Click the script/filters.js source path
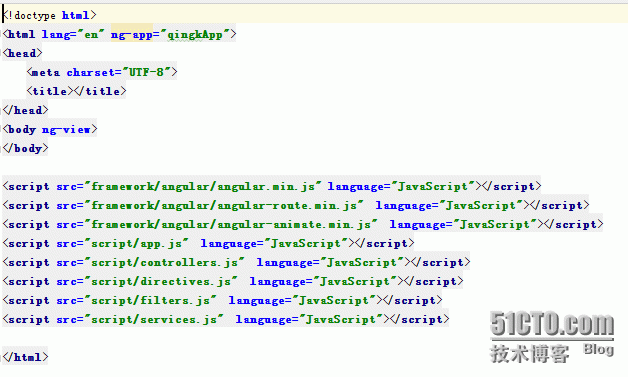 point(151,300)
